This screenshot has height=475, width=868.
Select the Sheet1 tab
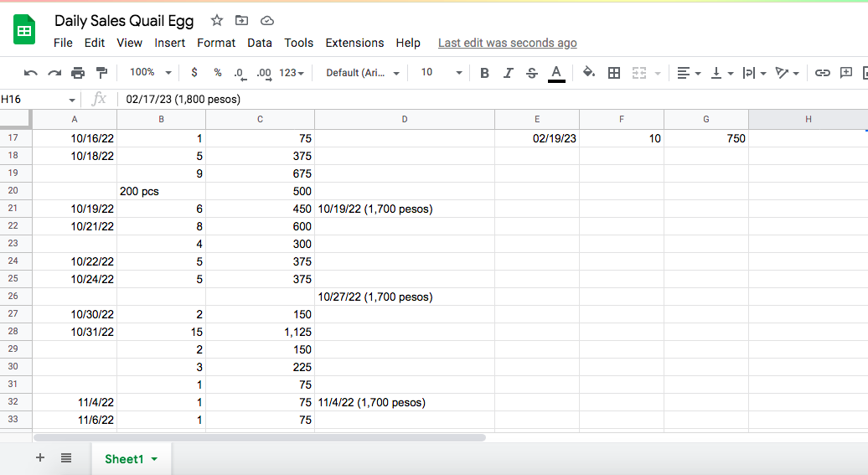point(132,459)
